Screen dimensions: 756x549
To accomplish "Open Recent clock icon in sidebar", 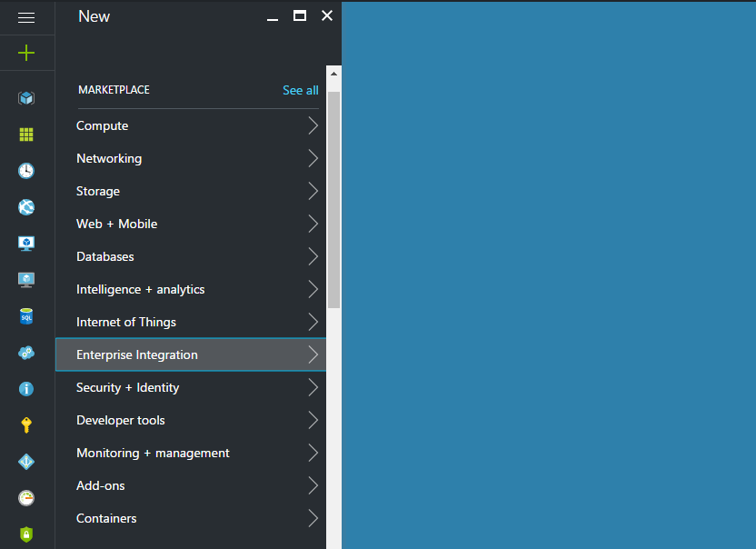I will pyautogui.click(x=26, y=171).
